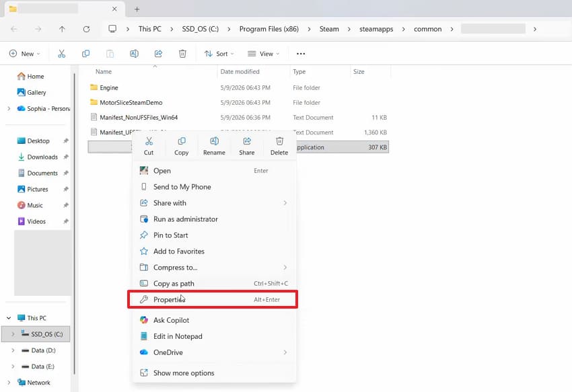Screen dimensions: 572x392
Task: Click the Steam breadcrumb
Action: pos(329,29)
